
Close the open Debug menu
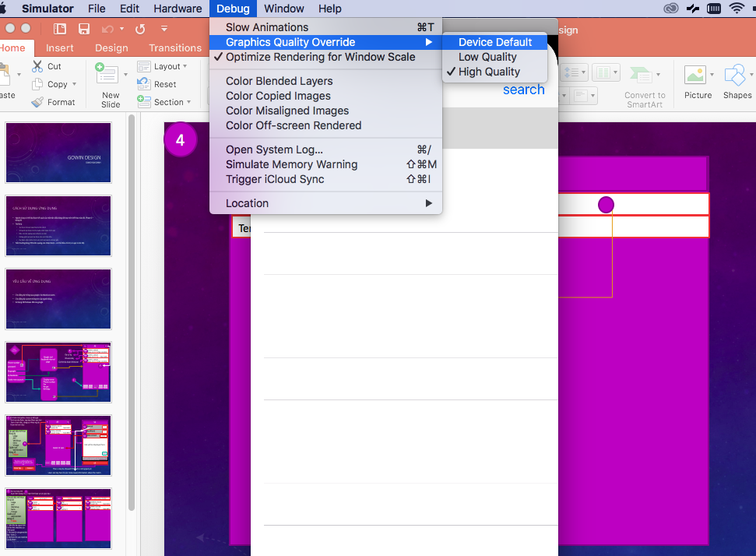tap(233, 9)
